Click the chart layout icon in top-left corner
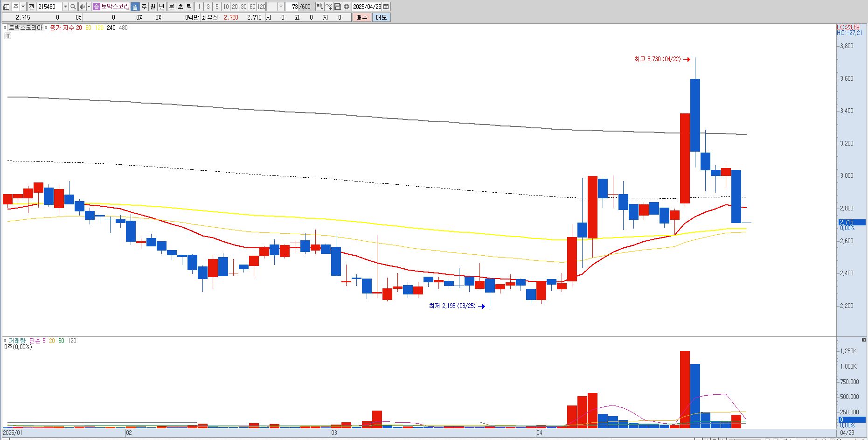The width and height of the screenshot is (868, 440). coord(7,7)
